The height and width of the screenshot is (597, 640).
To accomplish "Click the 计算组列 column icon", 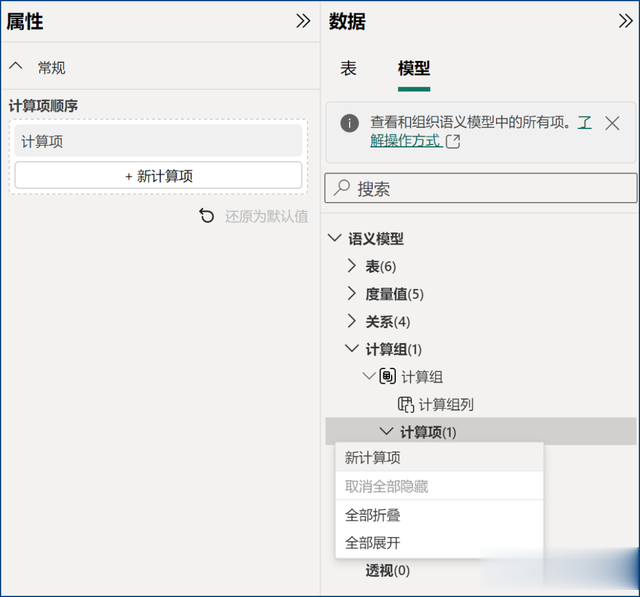I will pyautogui.click(x=406, y=404).
